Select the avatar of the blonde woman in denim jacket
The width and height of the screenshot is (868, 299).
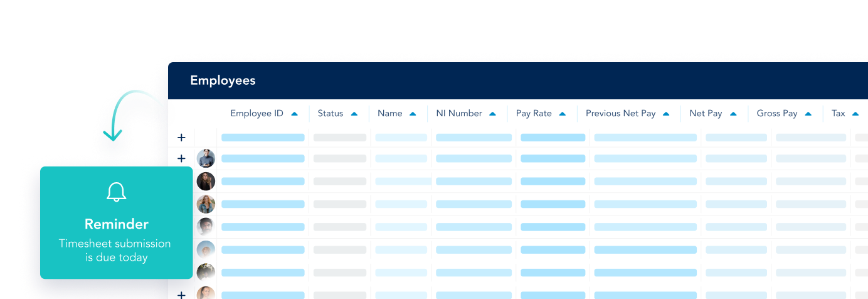(x=206, y=204)
